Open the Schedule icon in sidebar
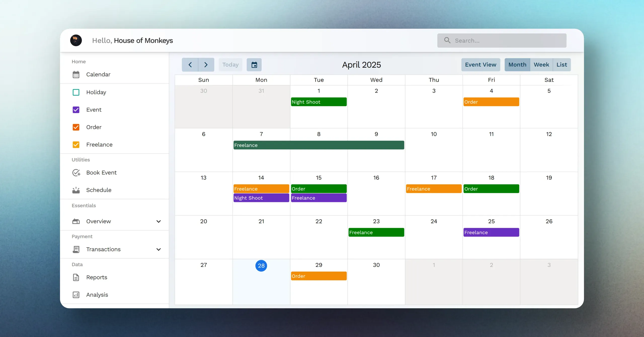Image resolution: width=644 pixels, height=337 pixels. coord(76,190)
